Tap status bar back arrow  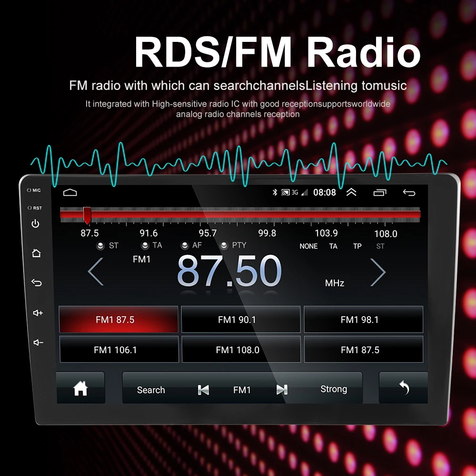tap(409, 192)
